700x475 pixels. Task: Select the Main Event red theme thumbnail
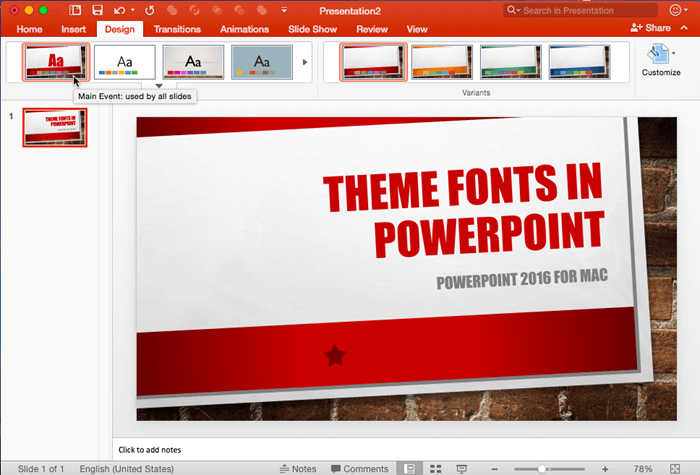[56, 62]
